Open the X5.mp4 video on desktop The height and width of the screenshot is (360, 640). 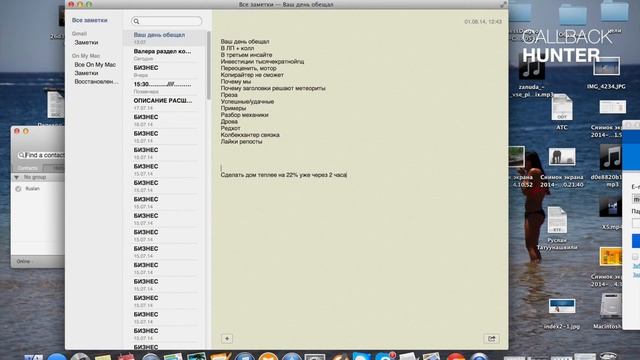click(x=611, y=207)
